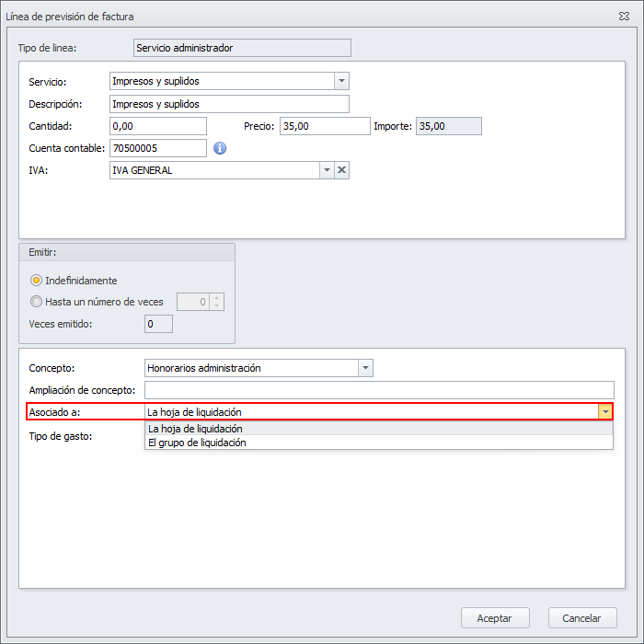Increase the número de veces spinner
This screenshot has width=644, height=644.
point(216,297)
